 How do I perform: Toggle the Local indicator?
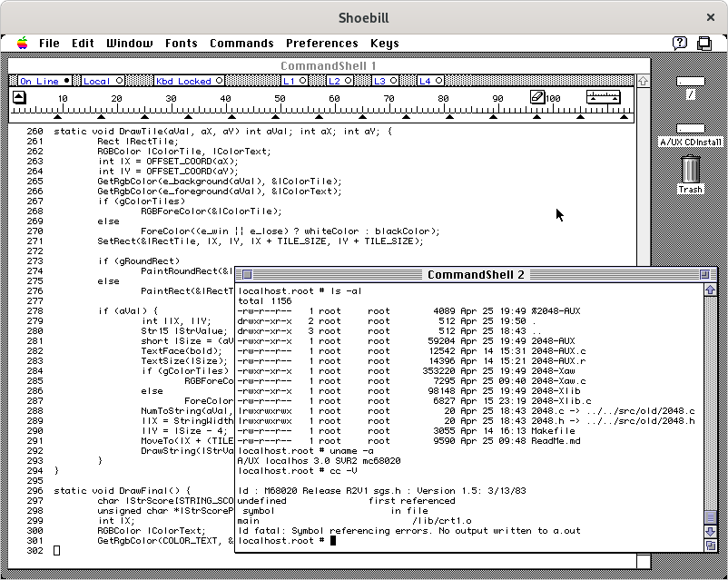click(103, 81)
